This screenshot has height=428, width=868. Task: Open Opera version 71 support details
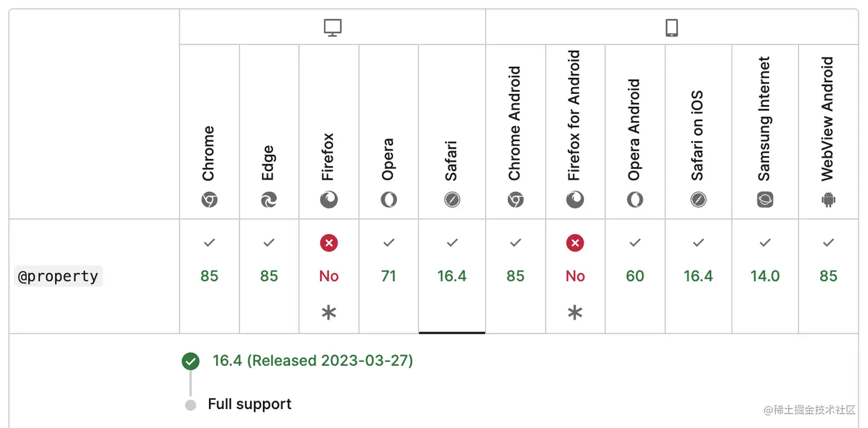389,276
